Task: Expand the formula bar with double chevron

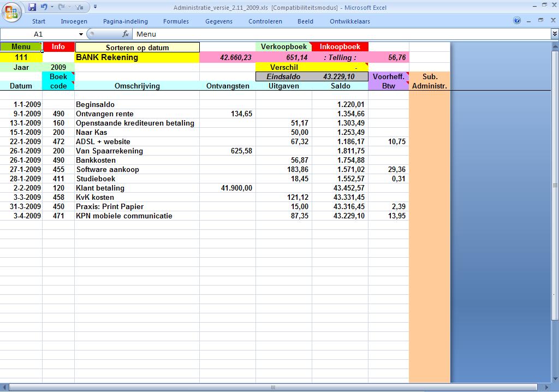Action: [x=555, y=34]
